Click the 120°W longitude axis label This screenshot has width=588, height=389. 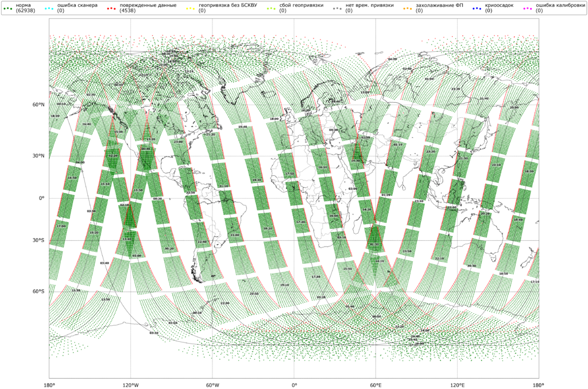(130, 384)
